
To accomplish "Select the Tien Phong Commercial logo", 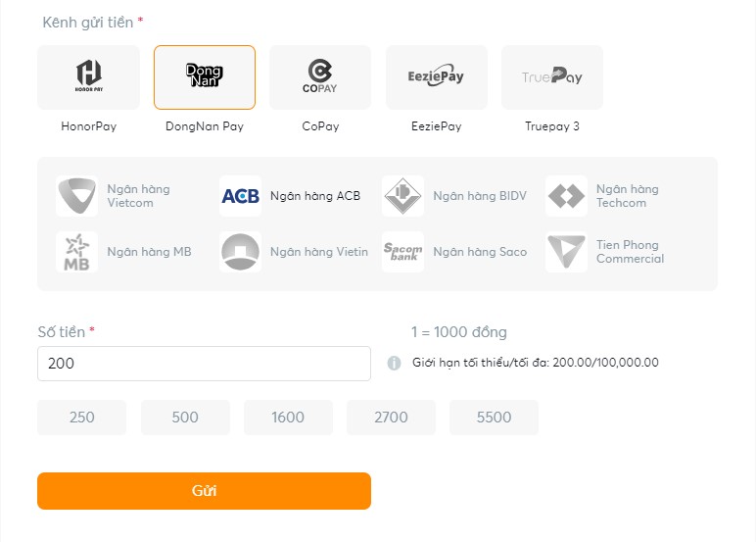I will click(x=566, y=252).
